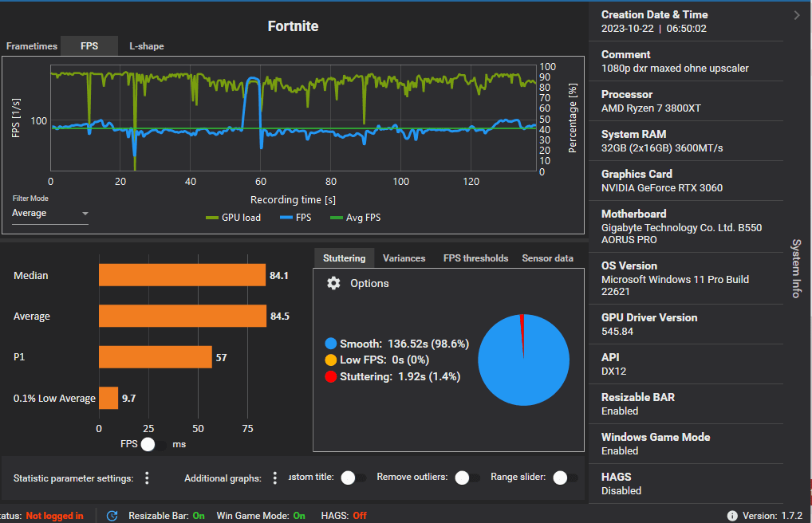
Task: Toggle Avg FPS series in chart legend
Action: point(355,218)
